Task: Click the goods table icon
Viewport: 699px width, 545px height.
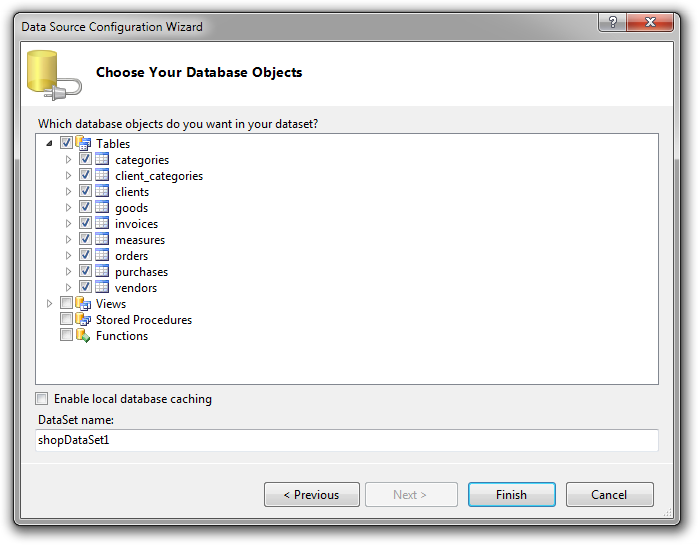Action: click(102, 207)
